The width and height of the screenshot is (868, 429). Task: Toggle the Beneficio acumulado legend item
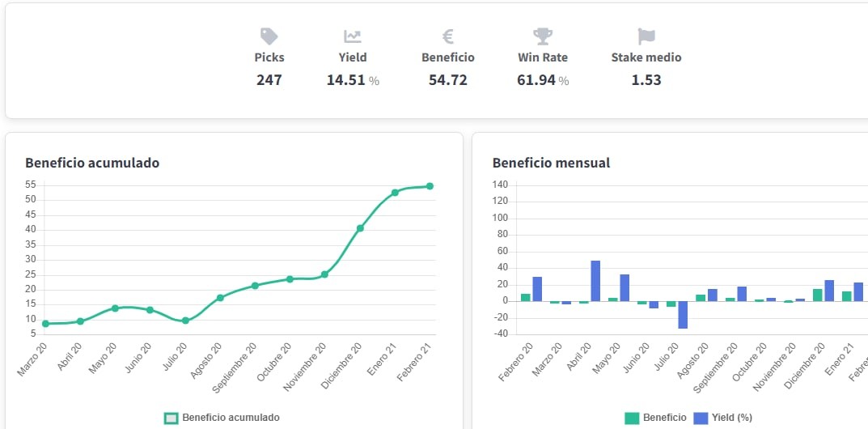coord(222,418)
